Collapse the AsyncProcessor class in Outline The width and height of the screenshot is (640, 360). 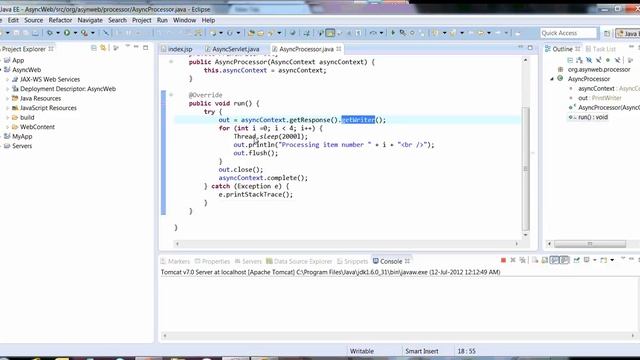[552, 79]
